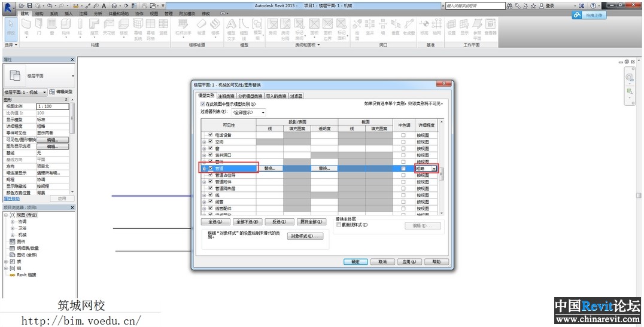Switch to 过滤器 tab in dialog
This screenshot has width=644, height=327.
(x=296, y=96)
